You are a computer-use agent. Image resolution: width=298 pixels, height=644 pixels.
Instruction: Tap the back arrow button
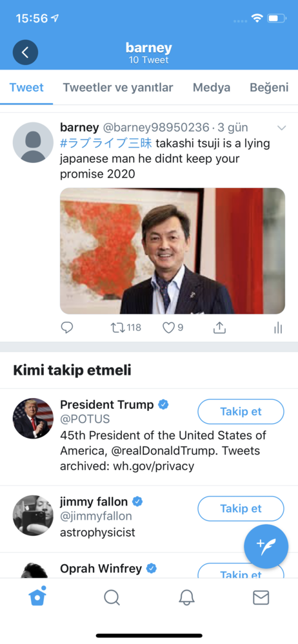pos(25,52)
